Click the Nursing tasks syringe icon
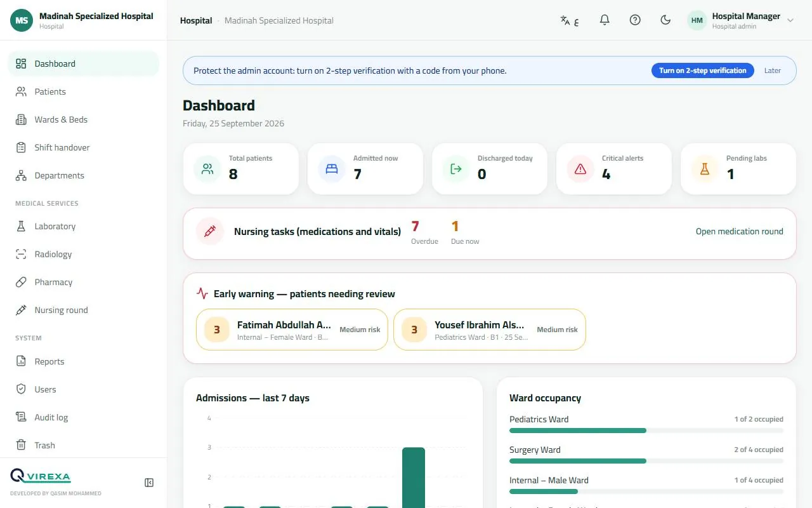Viewport: 812px width, 508px height. click(x=210, y=232)
